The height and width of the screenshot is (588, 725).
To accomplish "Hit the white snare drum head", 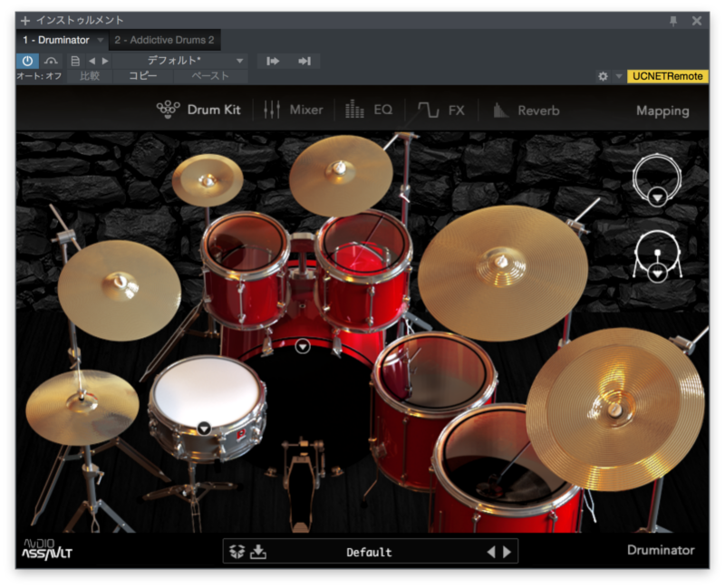I will click(206, 390).
